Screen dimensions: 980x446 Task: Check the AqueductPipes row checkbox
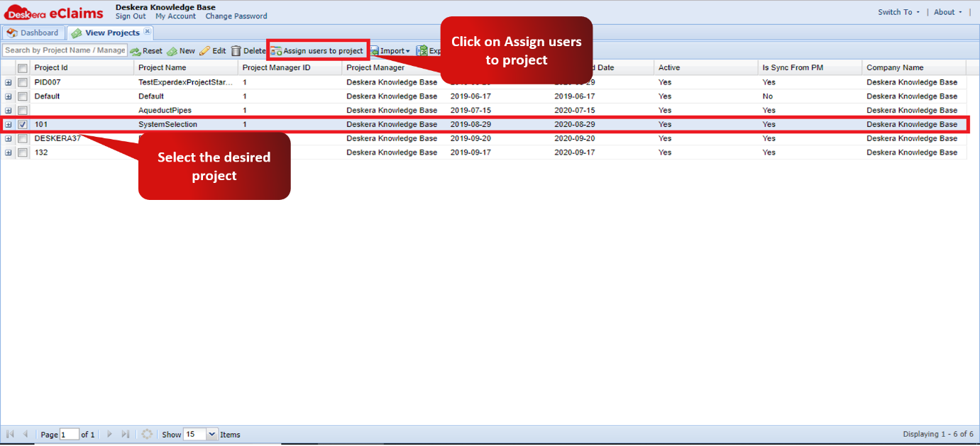click(x=23, y=111)
